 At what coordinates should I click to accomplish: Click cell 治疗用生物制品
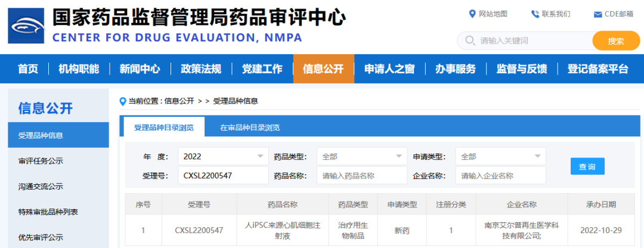[x=353, y=230]
